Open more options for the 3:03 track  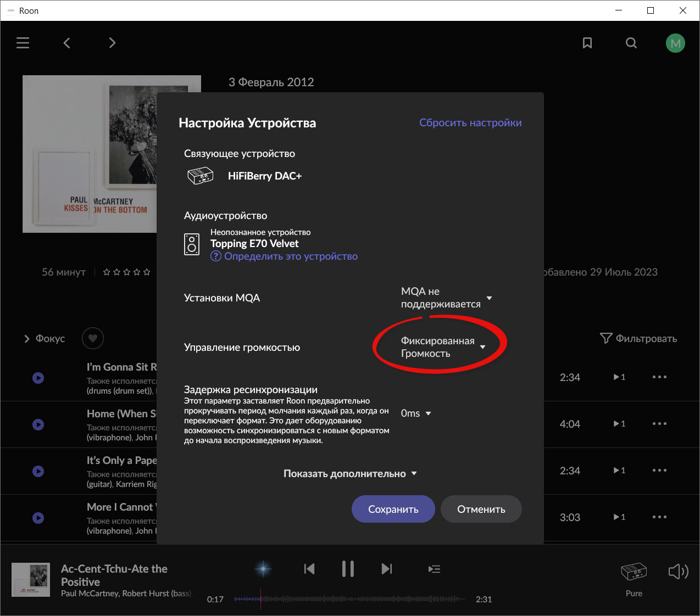click(x=659, y=517)
